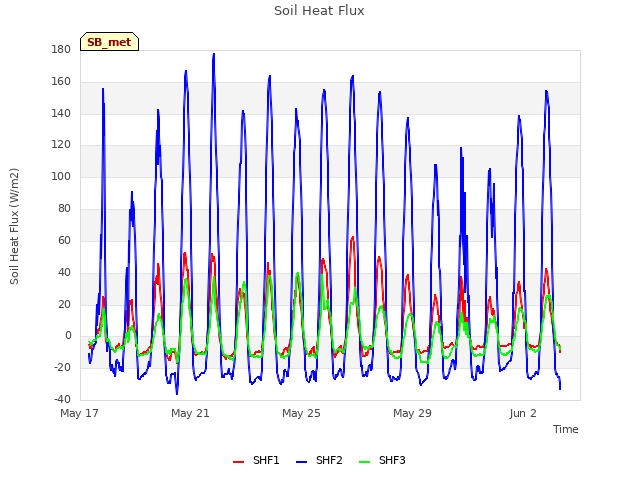640x480 pixels.
Task: Click the 100 y-axis tick label
Action: coord(61,176)
